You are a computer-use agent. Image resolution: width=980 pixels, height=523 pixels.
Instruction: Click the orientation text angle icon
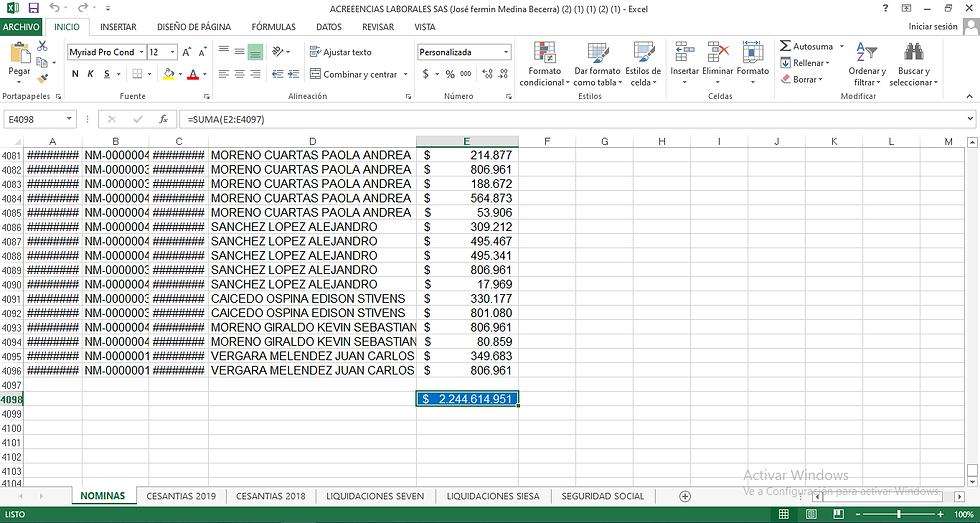click(x=278, y=52)
